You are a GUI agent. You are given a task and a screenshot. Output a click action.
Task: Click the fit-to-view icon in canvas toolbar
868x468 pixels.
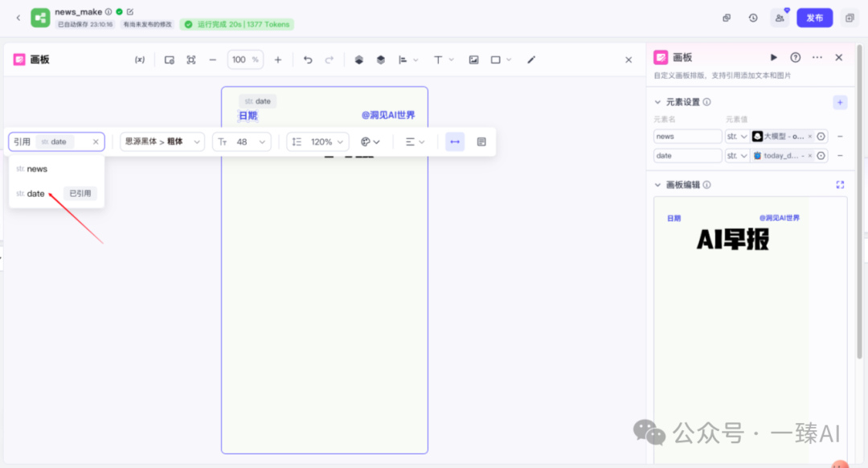[x=191, y=60]
